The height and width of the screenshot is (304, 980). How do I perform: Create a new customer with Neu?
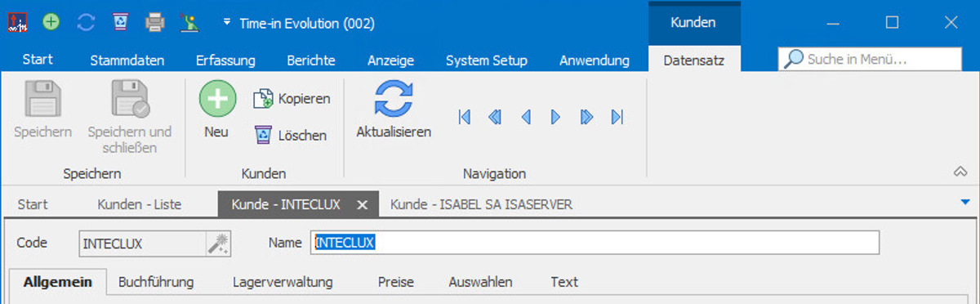tap(217, 110)
